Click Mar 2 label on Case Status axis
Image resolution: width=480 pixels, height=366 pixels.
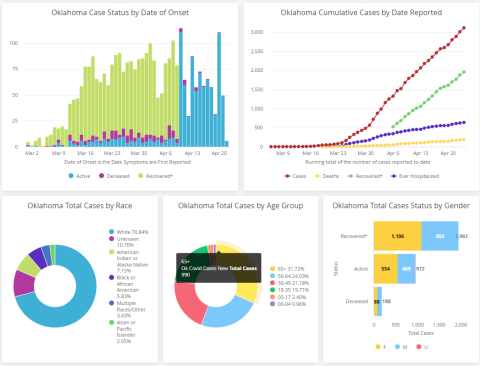pyautogui.click(x=32, y=153)
